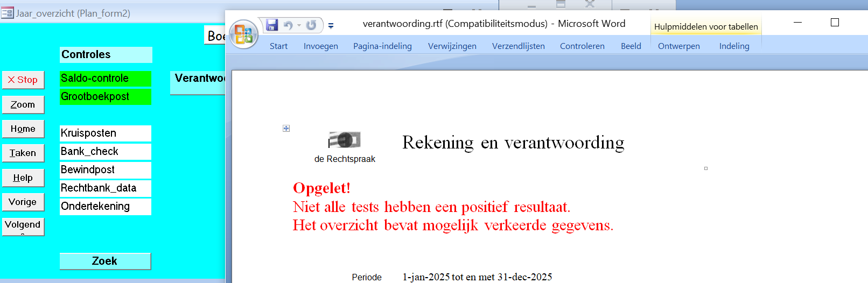Click the Hulpmiddelen voor tabellen label
This screenshot has height=283, width=868.
pos(706,27)
